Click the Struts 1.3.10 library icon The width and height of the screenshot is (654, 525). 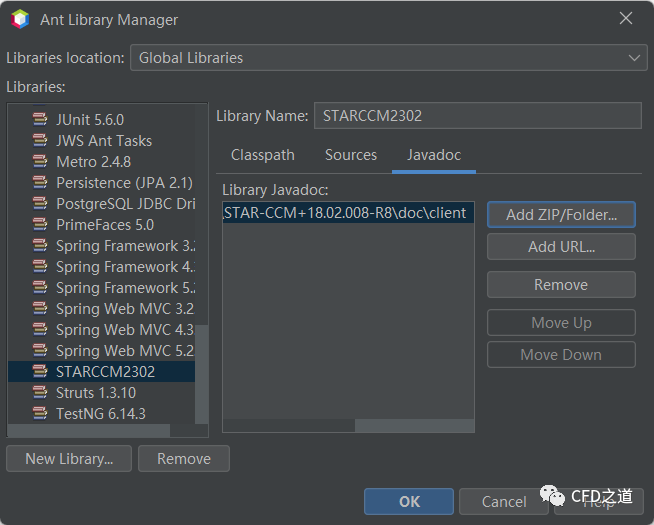[x=40, y=392]
